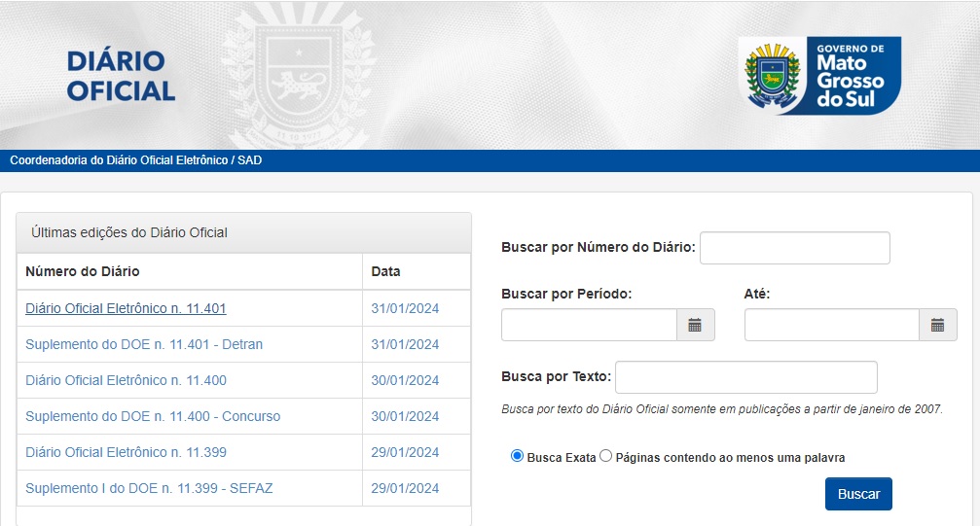Click the Últimas edições do Diário Oficial heading
Image resolution: width=980 pixels, height=526 pixels.
coord(129,233)
